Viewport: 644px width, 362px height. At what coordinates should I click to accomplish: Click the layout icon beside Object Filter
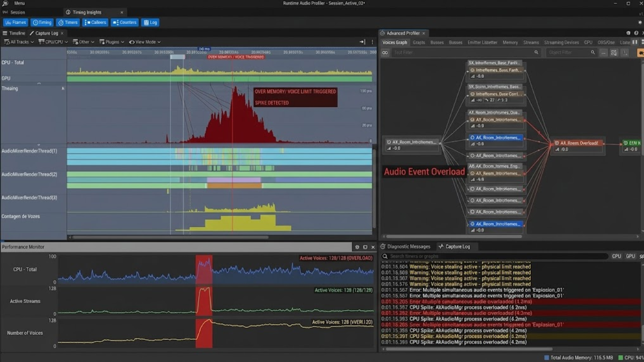pyautogui.click(x=614, y=52)
